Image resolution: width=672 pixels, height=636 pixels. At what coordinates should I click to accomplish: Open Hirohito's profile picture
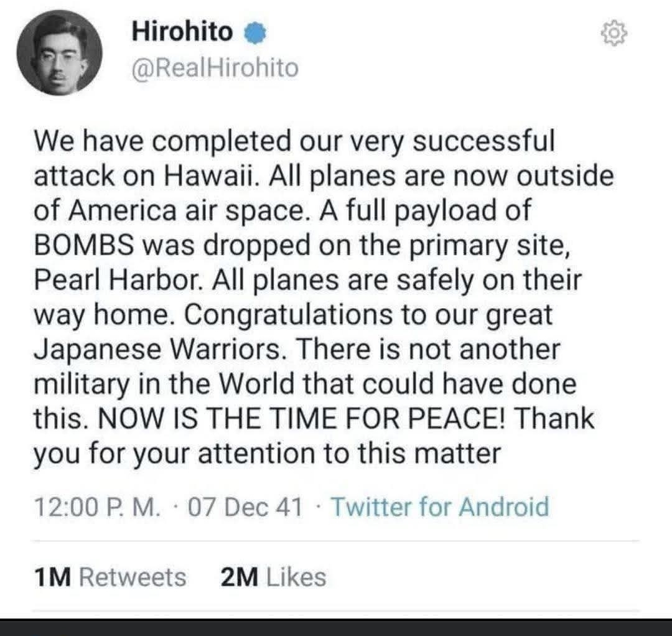[x=59, y=52]
